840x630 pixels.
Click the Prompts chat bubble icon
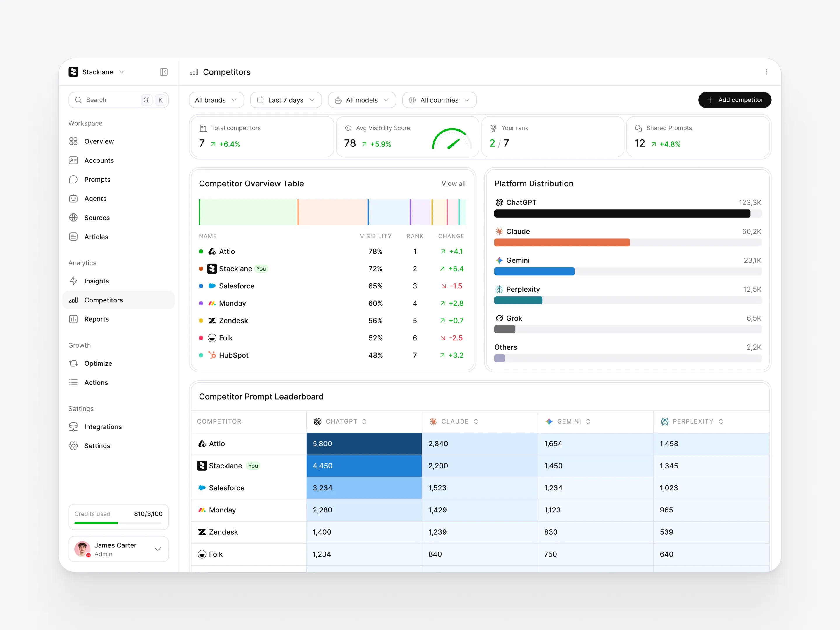point(73,179)
